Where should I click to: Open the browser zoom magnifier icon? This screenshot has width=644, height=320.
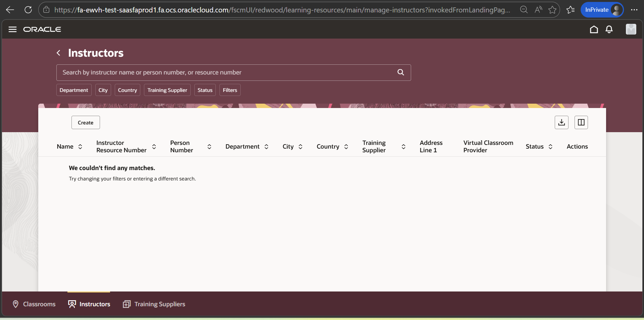click(x=524, y=10)
